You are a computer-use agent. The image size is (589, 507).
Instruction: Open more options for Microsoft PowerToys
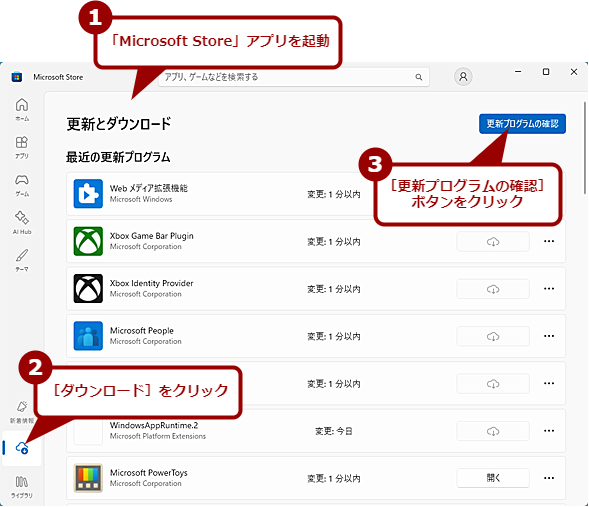[549, 478]
